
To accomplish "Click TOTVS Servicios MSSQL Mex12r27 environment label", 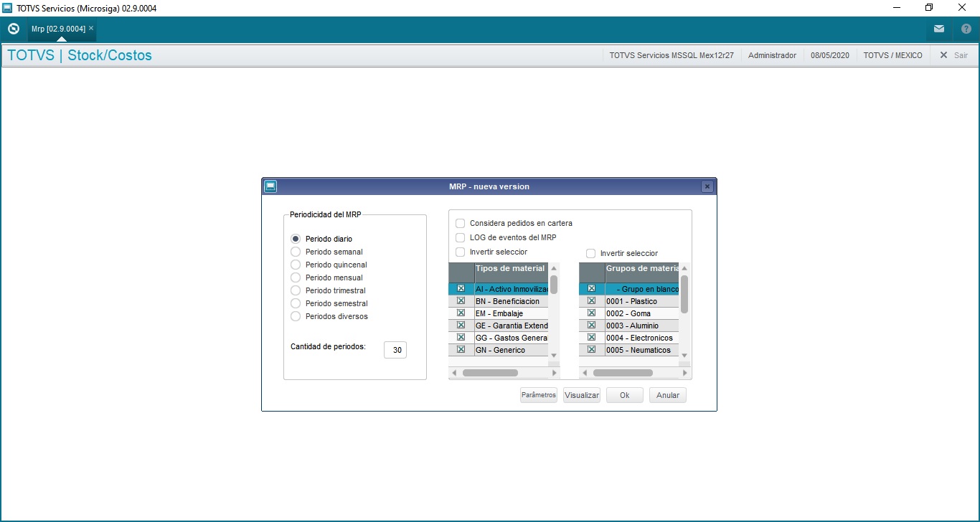I will pos(672,55).
